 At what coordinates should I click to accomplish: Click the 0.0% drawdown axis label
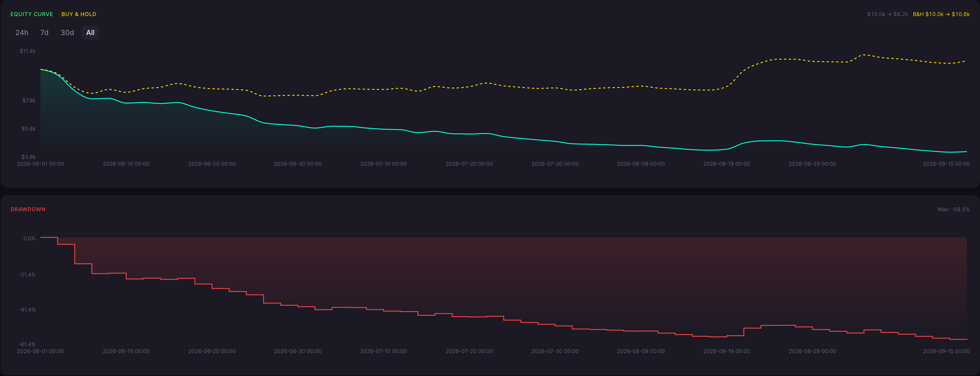pos(29,239)
